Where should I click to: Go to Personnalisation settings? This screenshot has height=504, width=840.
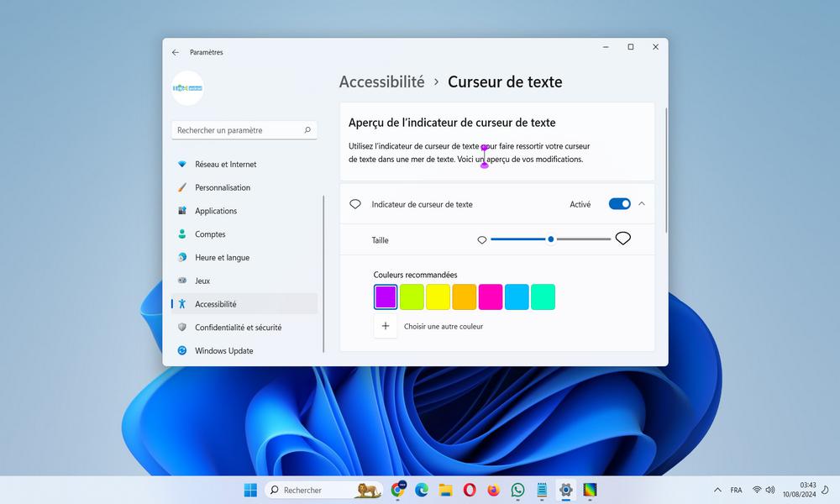(x=223, y=187)
